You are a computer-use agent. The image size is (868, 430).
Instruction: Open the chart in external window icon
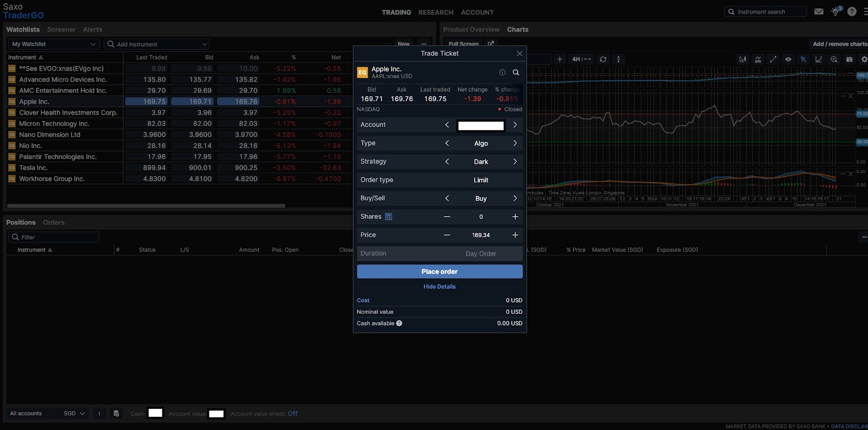[491, 44]
